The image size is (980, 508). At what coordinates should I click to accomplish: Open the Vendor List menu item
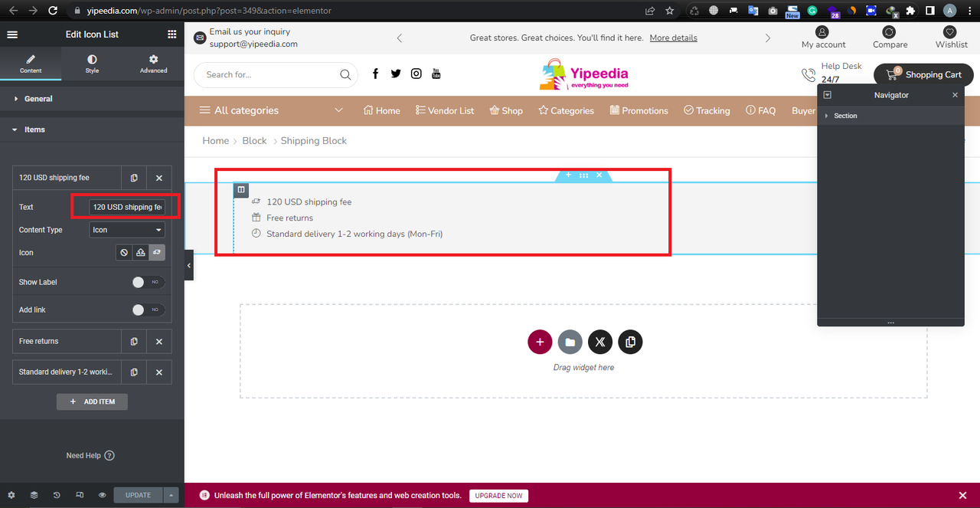point(445,110)
